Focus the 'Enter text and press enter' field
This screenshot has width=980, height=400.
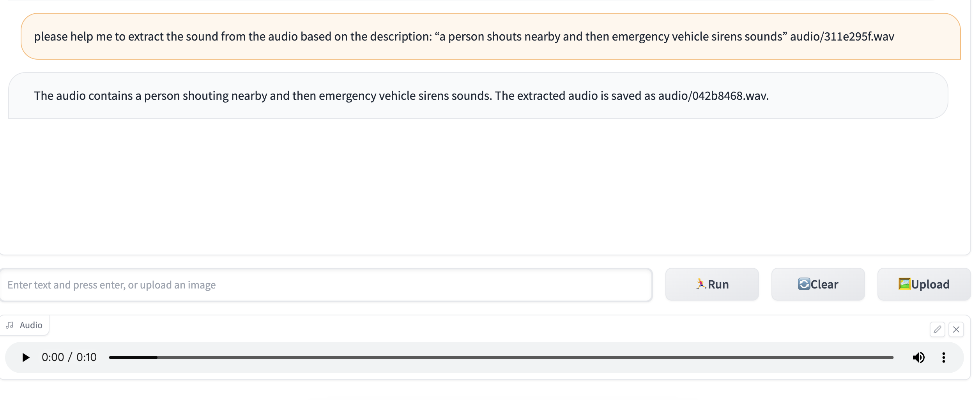pyautogui.click(x=326, y=285)
